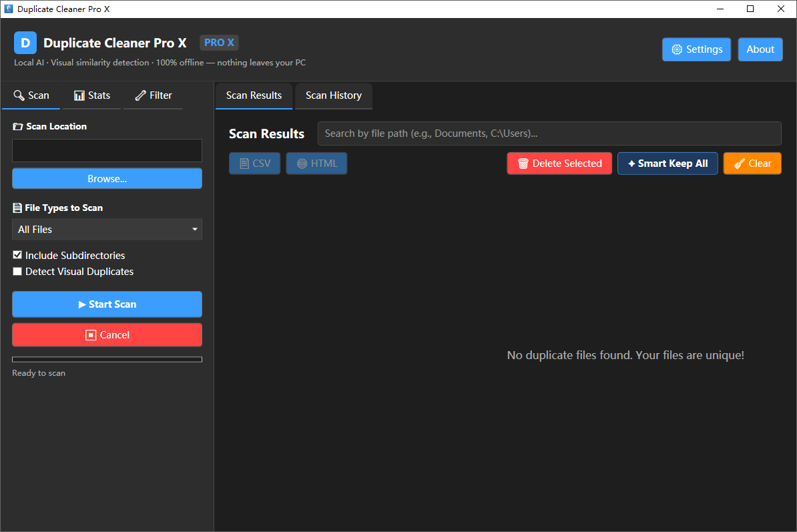The image size is (797, 532).
Task: Click the search by file path field
Action: [x=549, y=134]
